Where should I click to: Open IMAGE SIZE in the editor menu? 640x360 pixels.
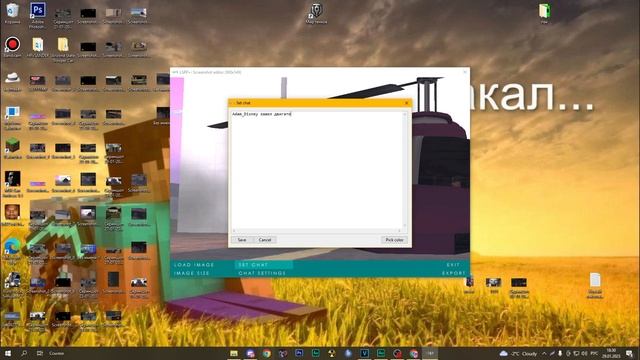pyautogui.click(x=192, y=273)
